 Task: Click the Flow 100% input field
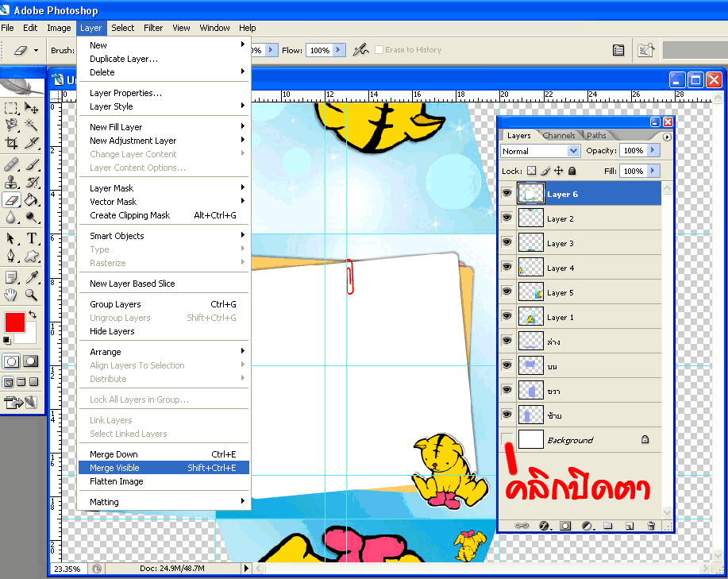point(319,50)
